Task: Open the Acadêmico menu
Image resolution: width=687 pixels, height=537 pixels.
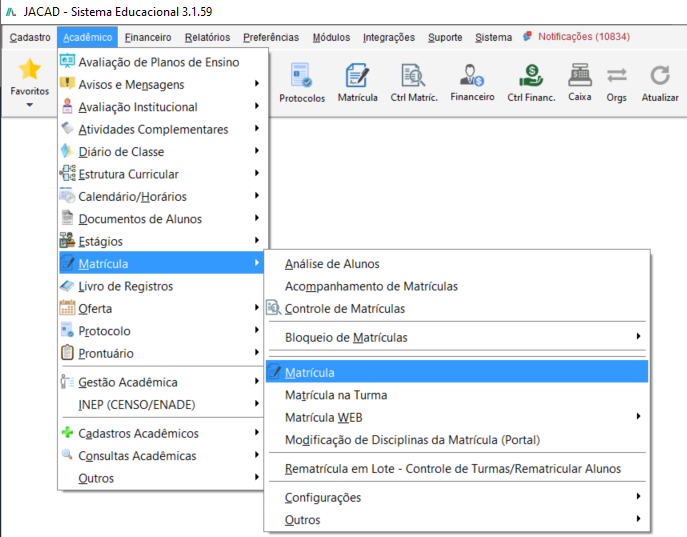Action: 87,37
